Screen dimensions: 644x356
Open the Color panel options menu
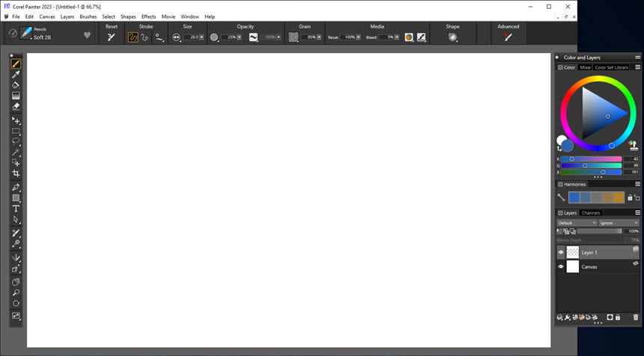click(637, 67)
